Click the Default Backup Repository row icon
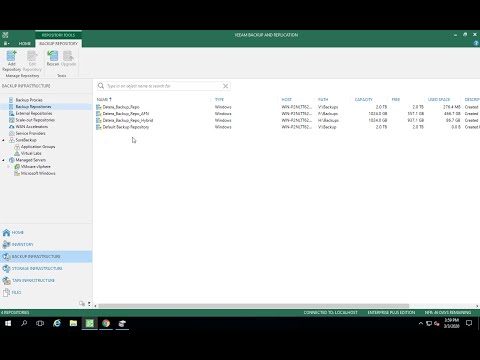 click(x=99, y=127)
